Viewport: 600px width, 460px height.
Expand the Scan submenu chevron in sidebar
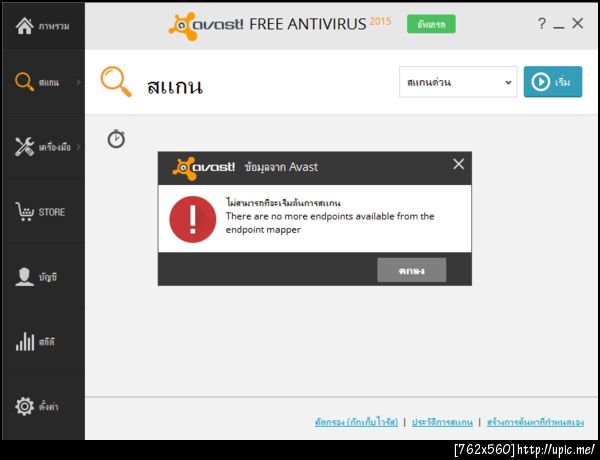(78, 82)
